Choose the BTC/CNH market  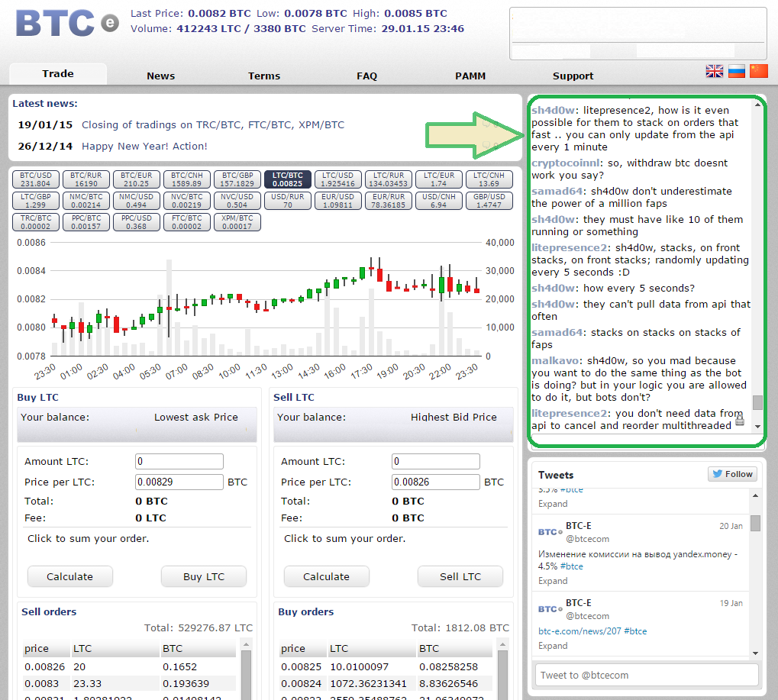click(x=187, y=179)
